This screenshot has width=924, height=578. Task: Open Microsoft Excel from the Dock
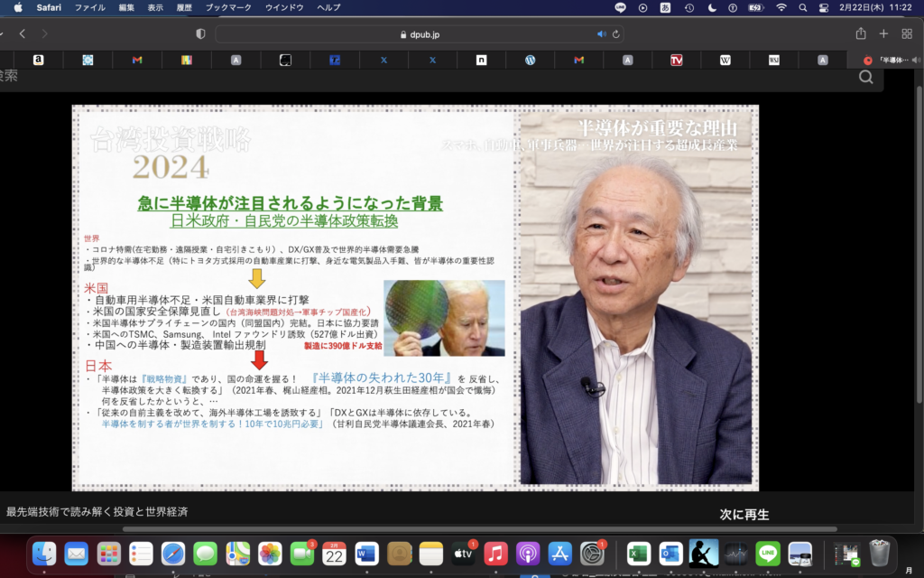tap(639, 553)
